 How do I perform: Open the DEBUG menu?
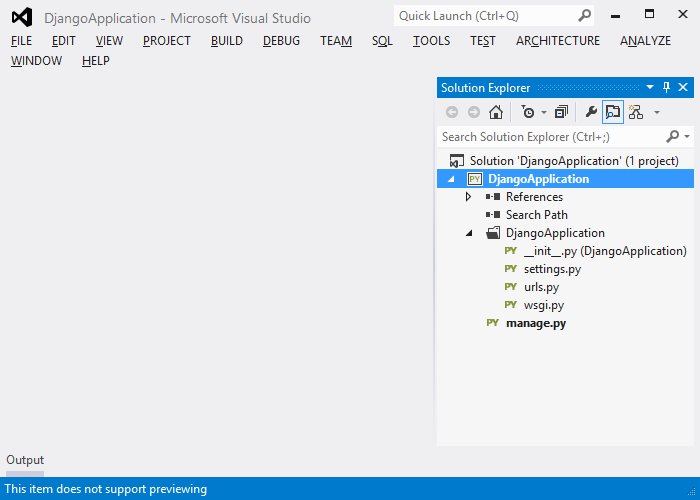point(281,41)
